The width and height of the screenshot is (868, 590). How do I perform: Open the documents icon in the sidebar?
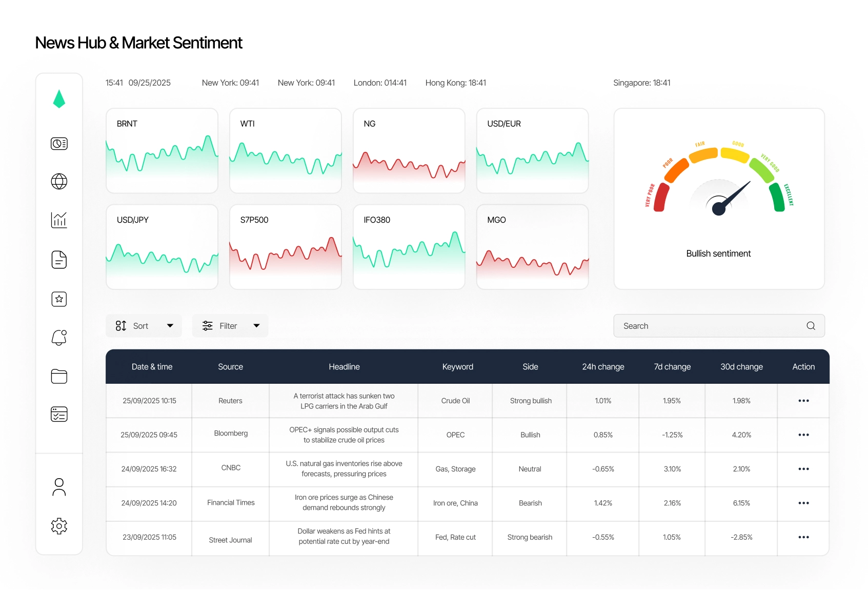[x=59, y=260]
